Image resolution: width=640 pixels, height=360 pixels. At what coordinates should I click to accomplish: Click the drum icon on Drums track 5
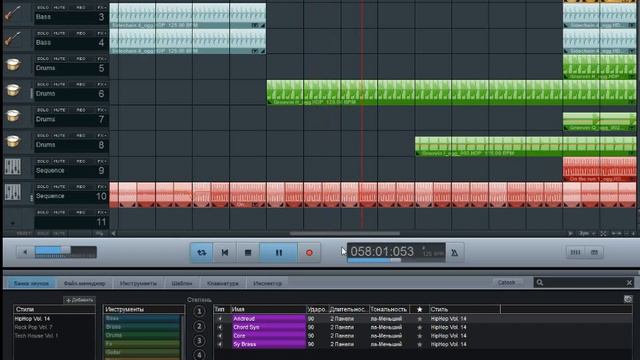pyautogui.click(x=13, y=64)
